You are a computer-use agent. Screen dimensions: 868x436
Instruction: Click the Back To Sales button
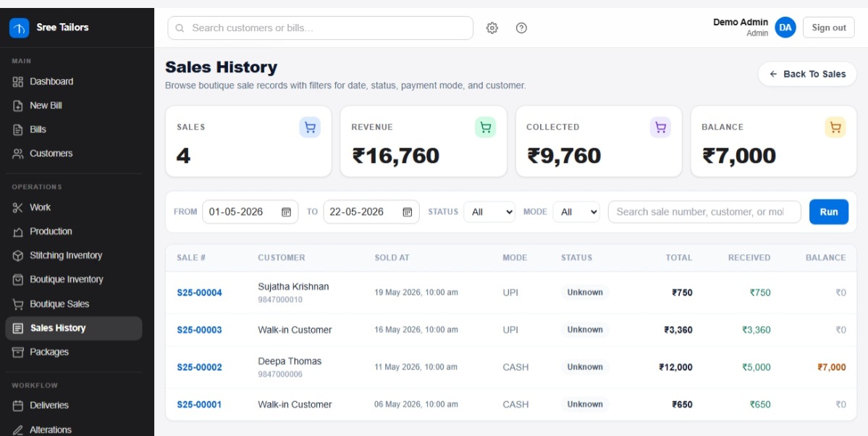tap(807, 75)
